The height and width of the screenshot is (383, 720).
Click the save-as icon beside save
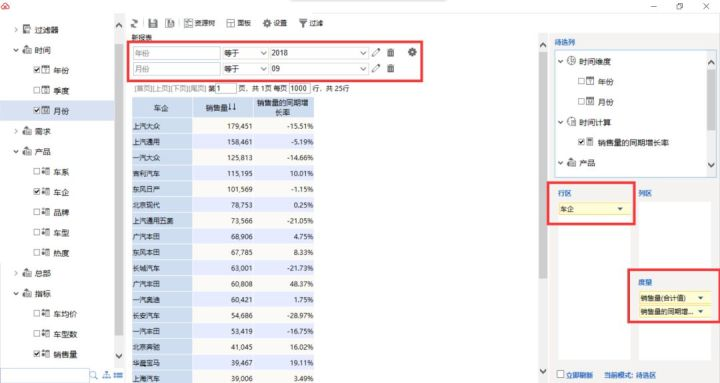pos(169,23)
